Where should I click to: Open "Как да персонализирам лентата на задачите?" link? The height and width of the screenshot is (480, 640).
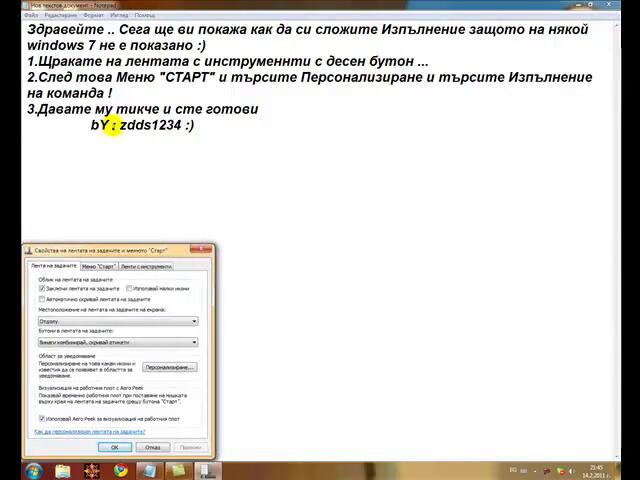[90, 432]
